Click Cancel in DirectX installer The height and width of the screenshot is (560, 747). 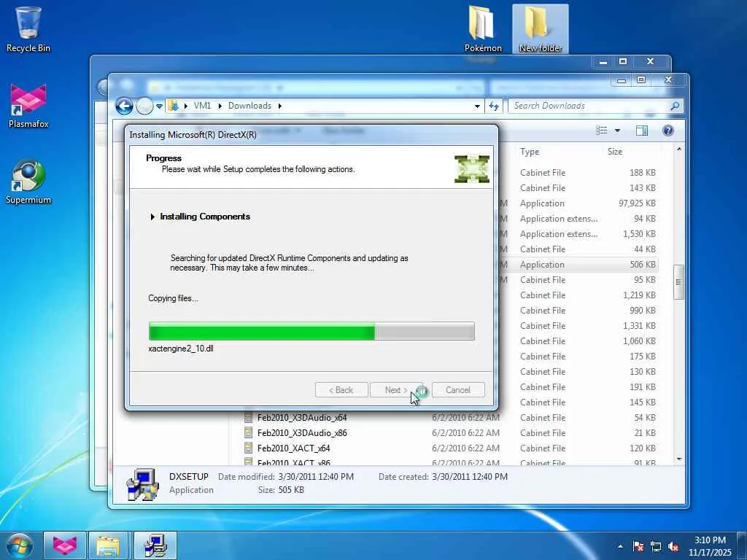click(458, 390)
